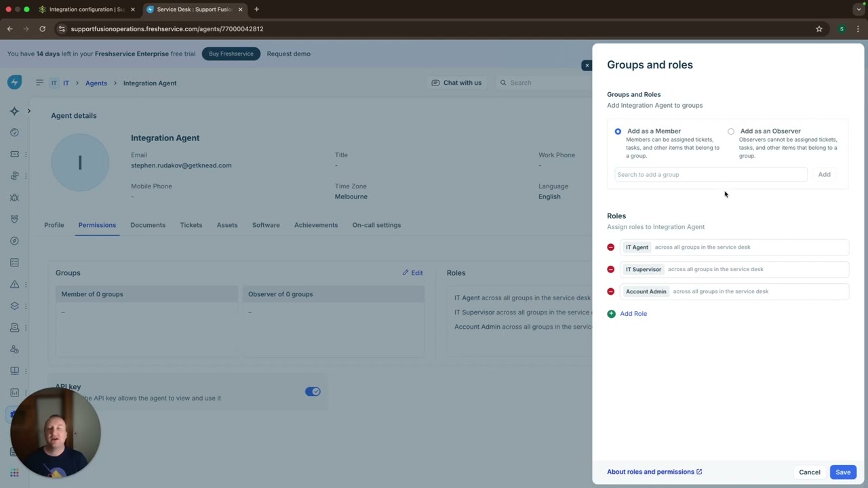Select the Add as an Observer radio button
This screenshot has width=868, height=488.
point(730,131)
